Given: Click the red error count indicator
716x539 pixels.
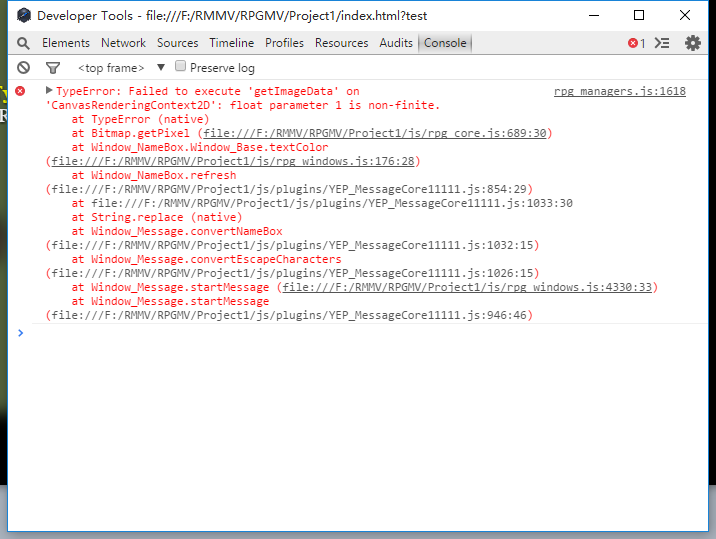Looking at the screenshot, I should click(x=637, y=43).
